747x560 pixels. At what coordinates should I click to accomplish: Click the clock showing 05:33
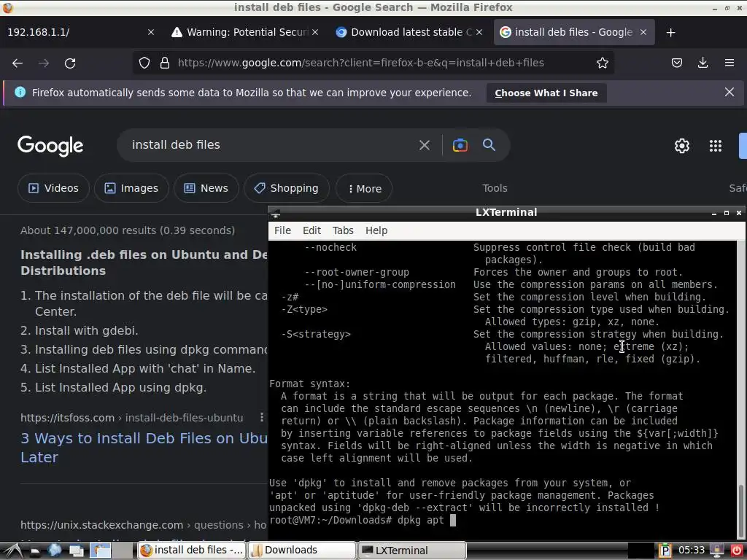(x=691, y=551)
